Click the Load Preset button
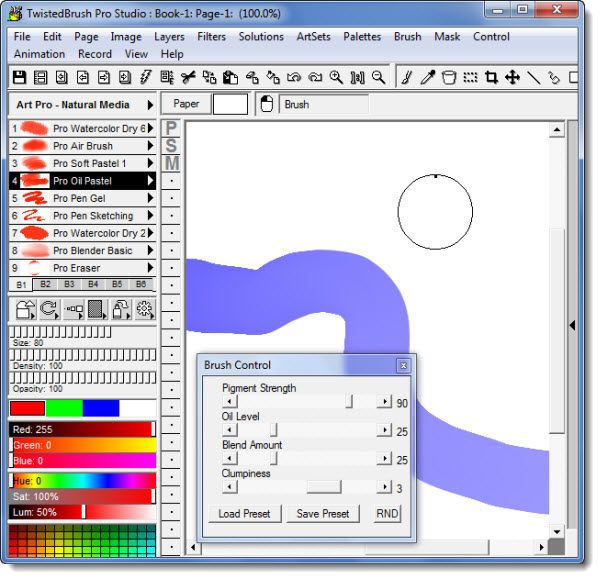Image resolution: width=600 pixels, height=579 pixels. (x=245, y=514)
